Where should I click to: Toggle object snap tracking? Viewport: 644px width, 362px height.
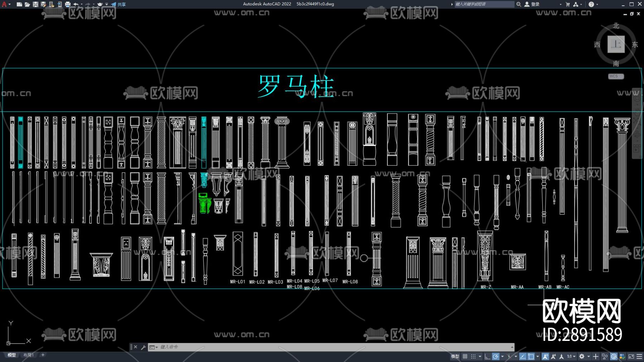pos(523,356)
